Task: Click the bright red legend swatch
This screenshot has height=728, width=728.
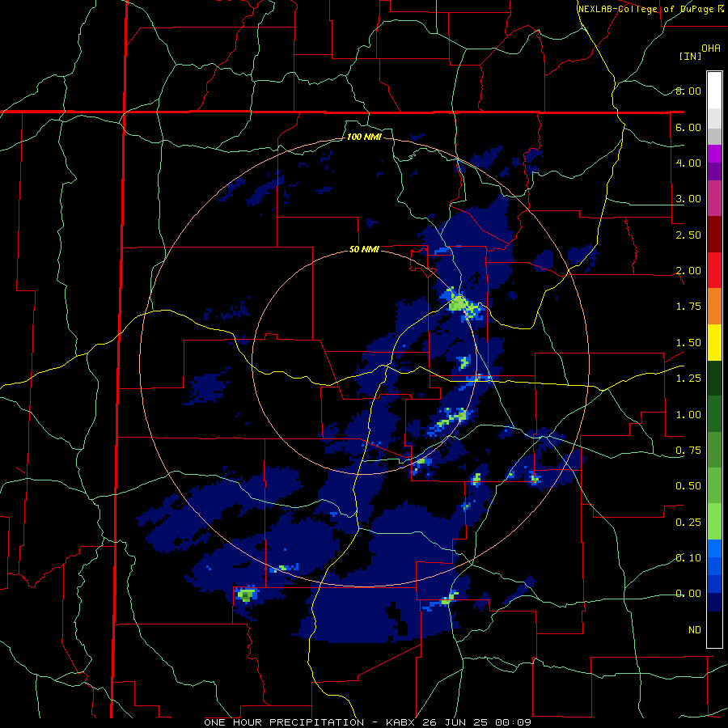Action: tap(714, 270)
